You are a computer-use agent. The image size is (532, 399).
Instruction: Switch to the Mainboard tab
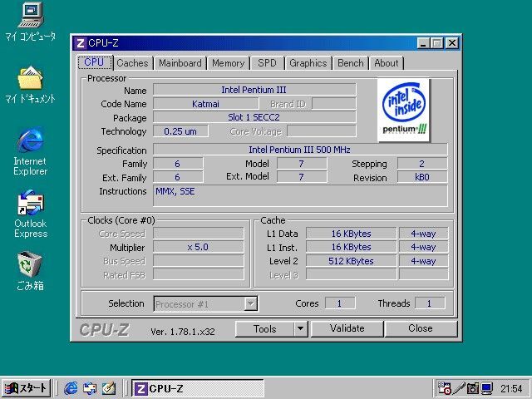pos(180,63)
